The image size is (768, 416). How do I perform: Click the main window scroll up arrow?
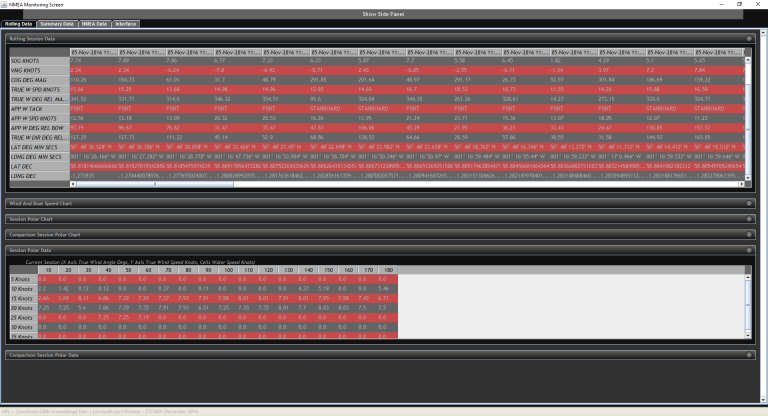point(763,33)
